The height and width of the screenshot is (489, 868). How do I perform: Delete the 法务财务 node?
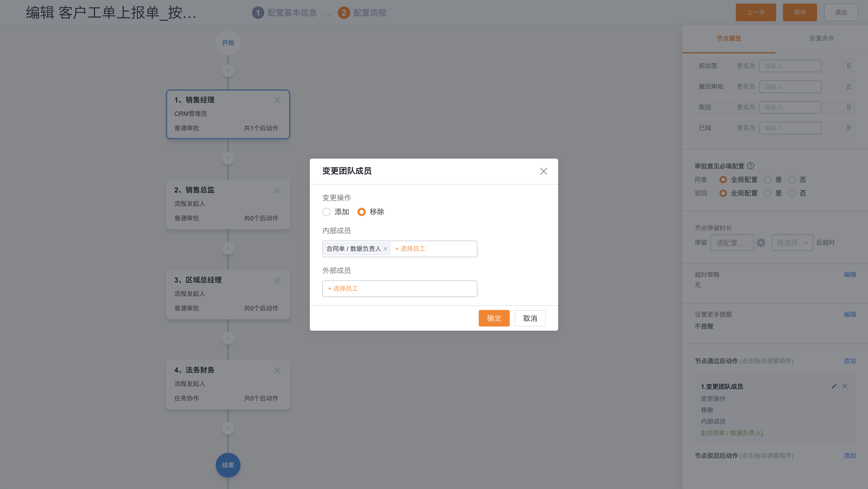tap(277, 371)
